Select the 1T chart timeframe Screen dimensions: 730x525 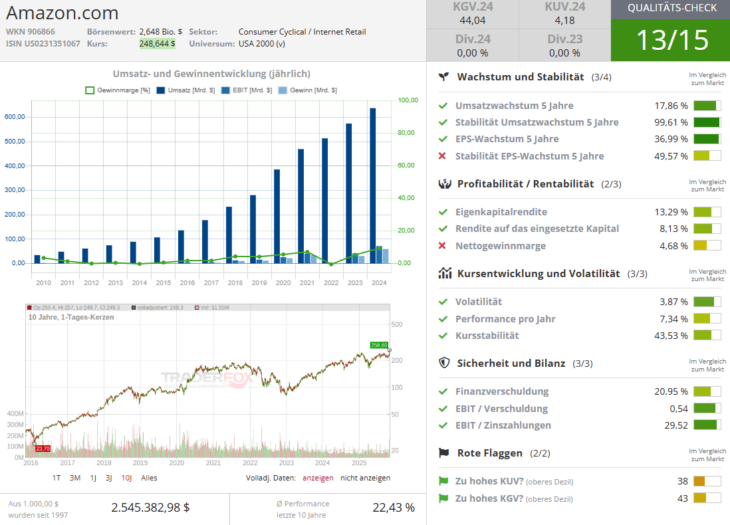tap(57, 478)
